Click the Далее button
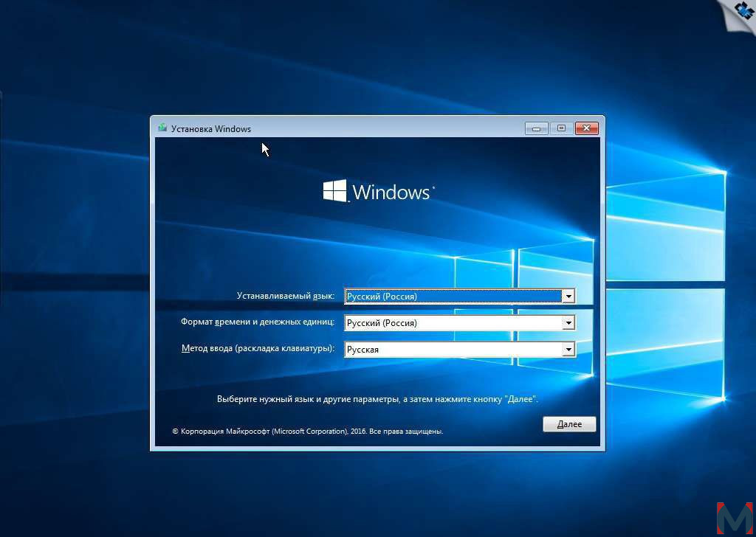This screenshot has width=756, height=537. coord(569,424)
